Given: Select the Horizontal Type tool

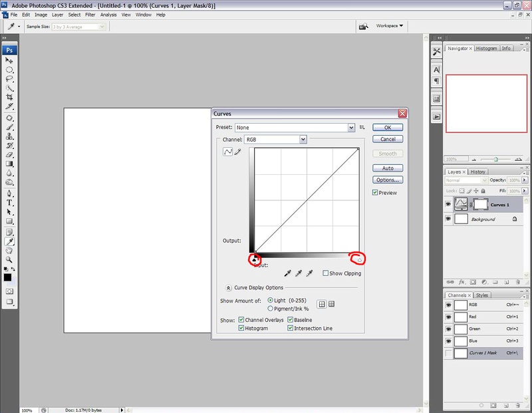Looking at the screenshot, I should point(9,203).
